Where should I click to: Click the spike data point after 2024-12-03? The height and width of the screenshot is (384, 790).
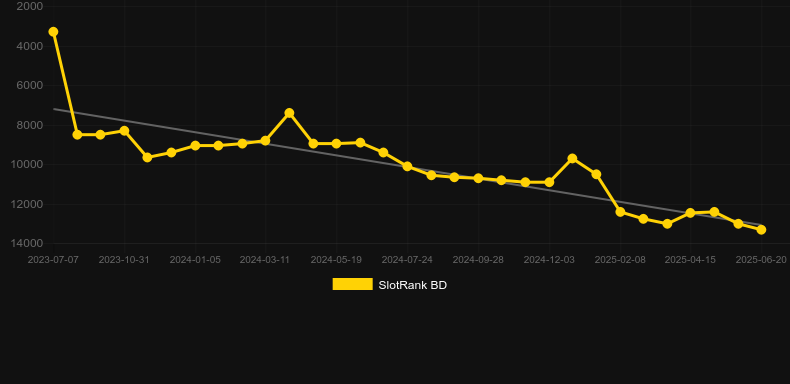(572, 158)
